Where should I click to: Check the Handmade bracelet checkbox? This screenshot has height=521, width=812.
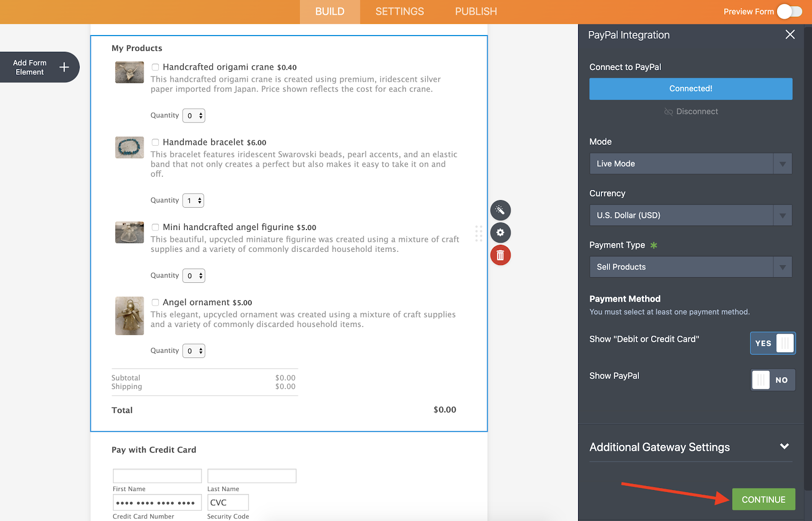tap(155, 142)
